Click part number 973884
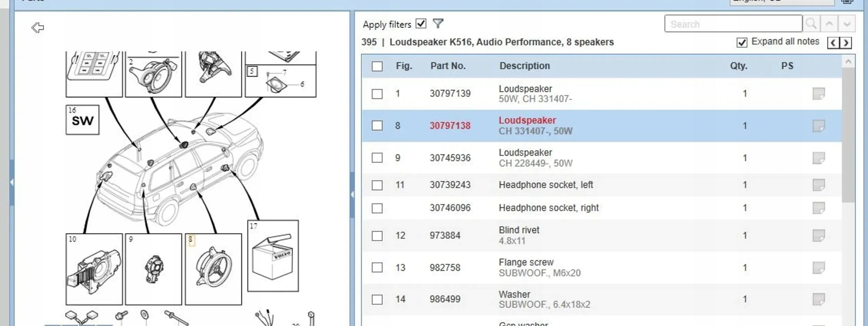Screen dimensions: 868x326 (445, 235)
